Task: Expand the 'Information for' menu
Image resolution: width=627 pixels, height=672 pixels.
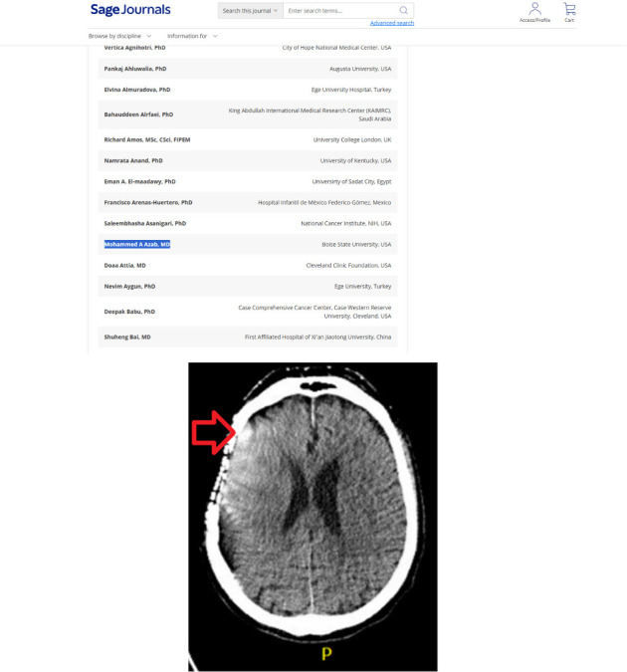Action: click(x=192, y=36)
